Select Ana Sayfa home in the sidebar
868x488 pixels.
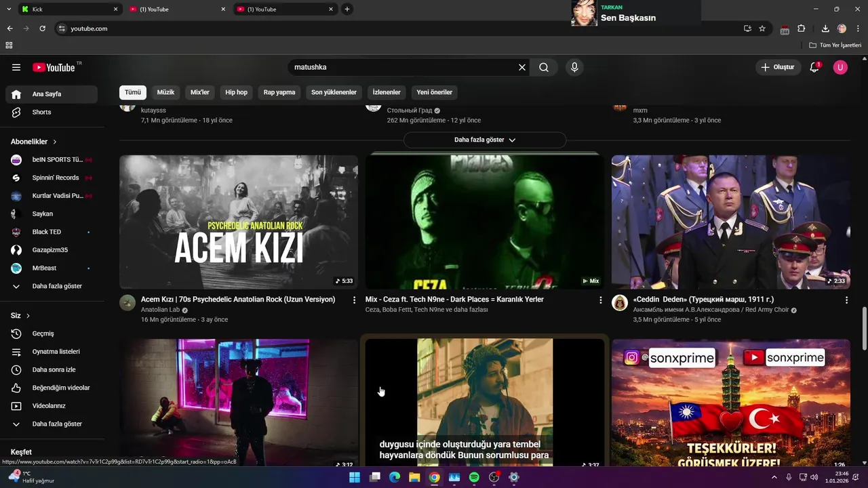52,94
